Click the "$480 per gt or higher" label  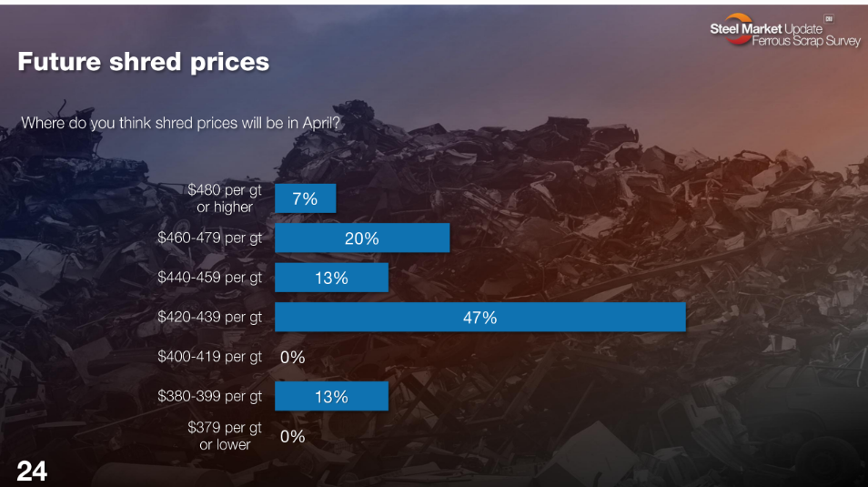pos(225,198)
